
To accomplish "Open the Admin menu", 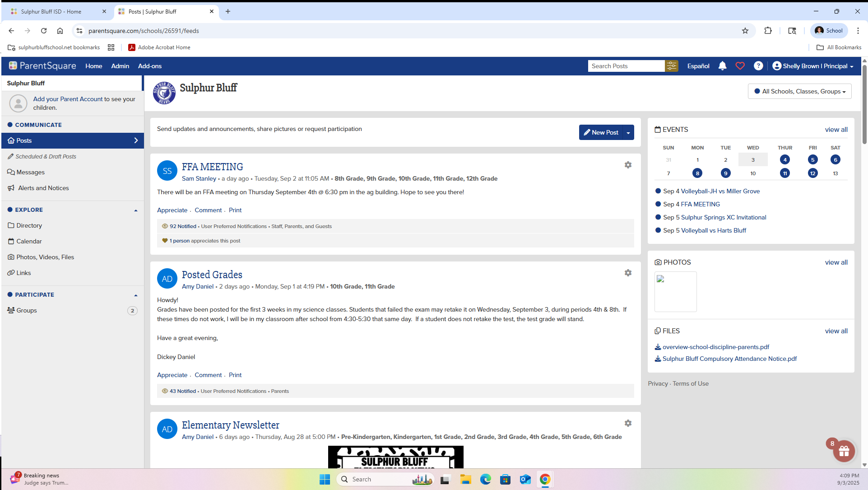I will tap(120, 66).
